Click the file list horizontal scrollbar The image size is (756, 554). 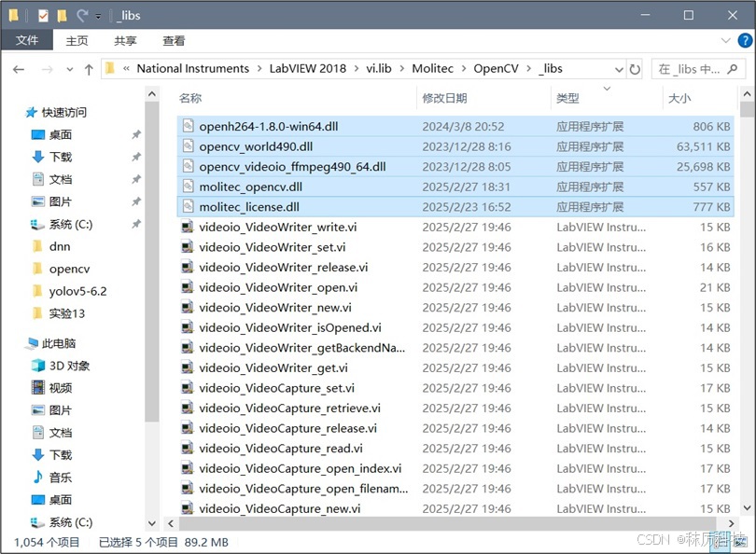(448, 523)
